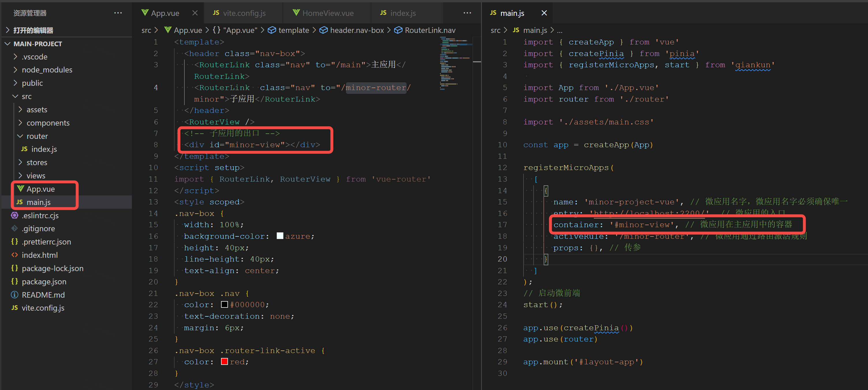The height and width of the screenshot is (390, 868).
Task: Click the HTML icon for index.html
Action: 14,255
